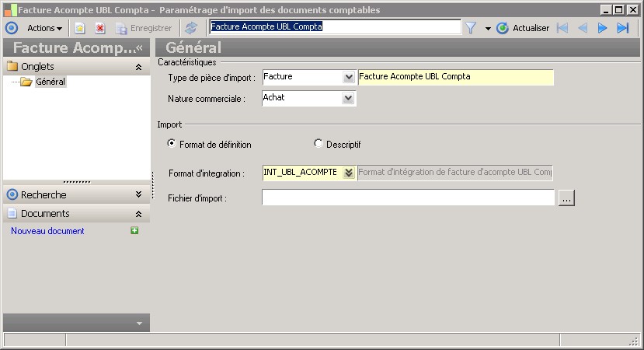Click the Nouveau document link
644x350 pixels.
coord(47,231)
